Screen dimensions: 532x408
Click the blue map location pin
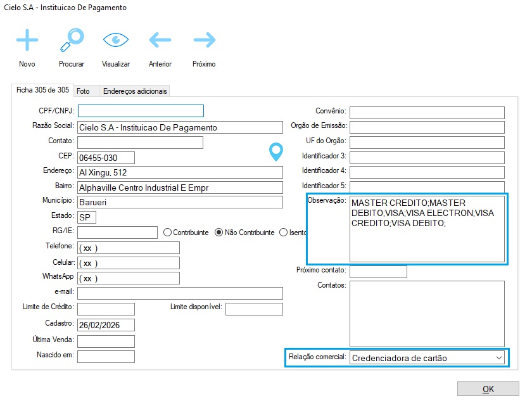pos(275,152)
